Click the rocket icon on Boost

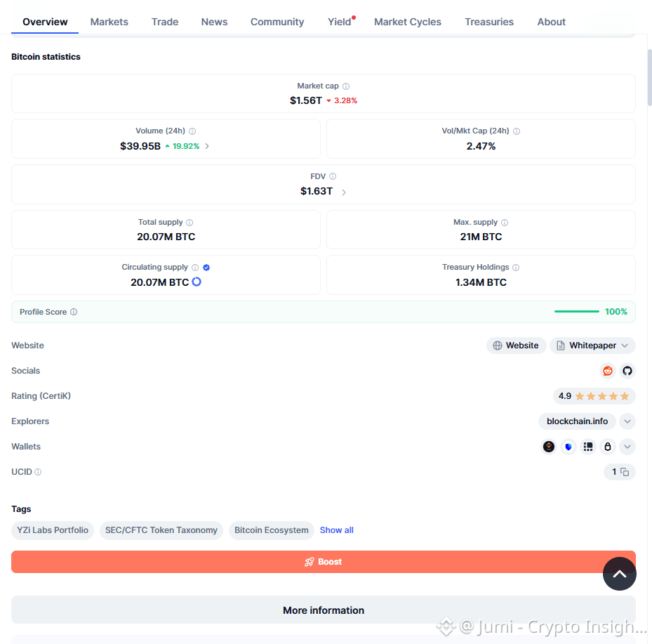310,562
